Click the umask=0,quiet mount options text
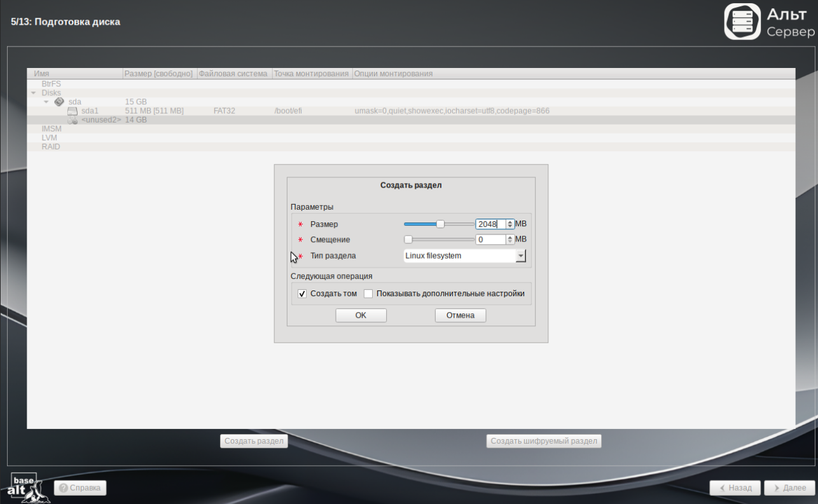 click(452, 111)
